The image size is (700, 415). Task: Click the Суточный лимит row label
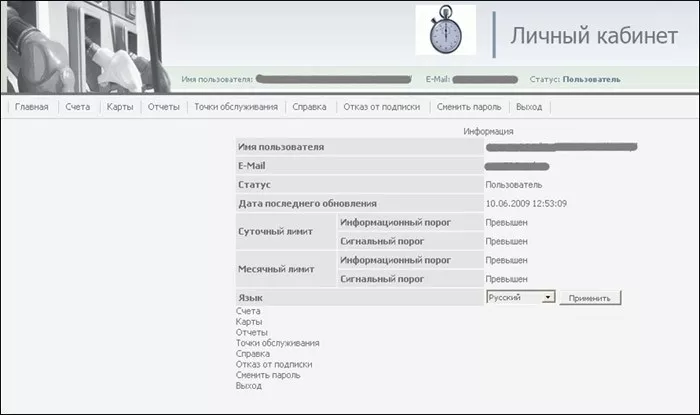[275, 232]
